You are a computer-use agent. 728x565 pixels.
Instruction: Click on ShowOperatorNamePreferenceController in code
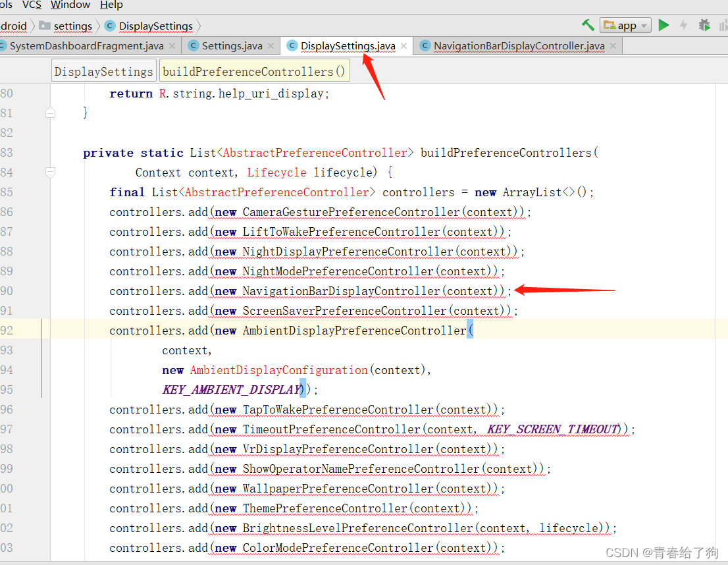[x=361, y=469]
